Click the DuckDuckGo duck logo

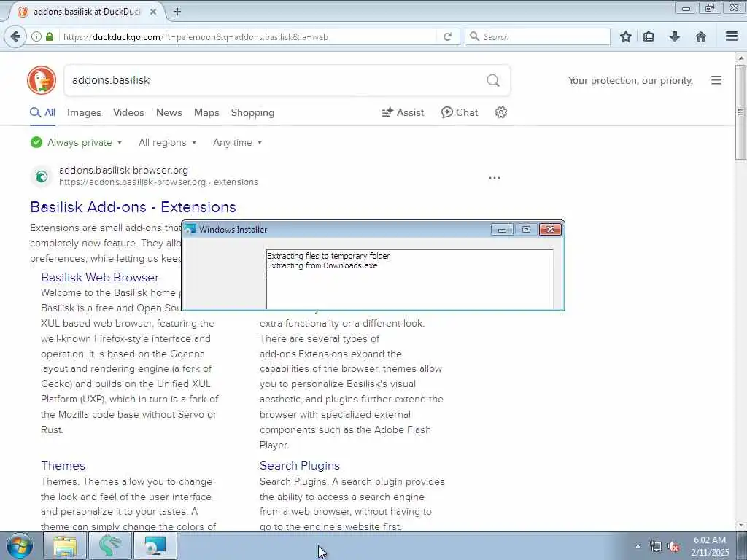click(x=42, y=80)
